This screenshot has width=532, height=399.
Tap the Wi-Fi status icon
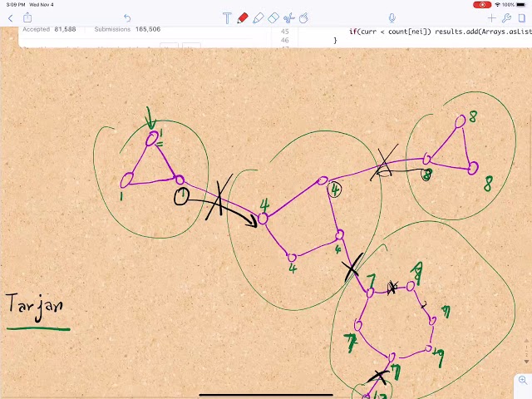pyautogui.click(x=498, y=5)
